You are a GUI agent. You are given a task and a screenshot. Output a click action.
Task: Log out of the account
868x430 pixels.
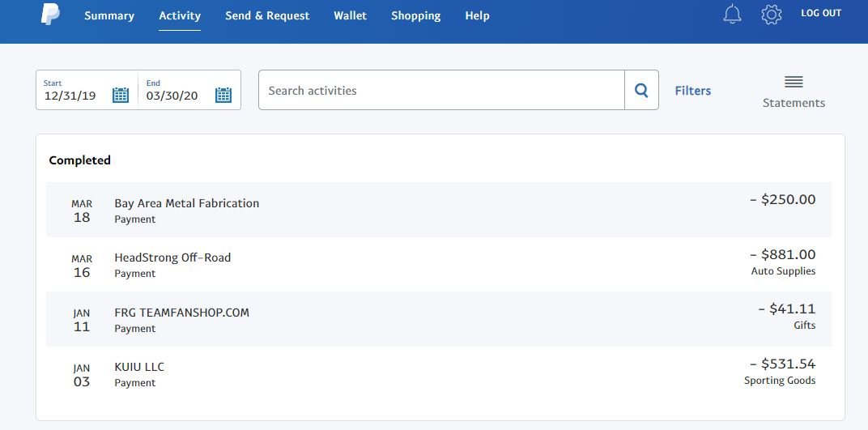(x=821, y=13)
